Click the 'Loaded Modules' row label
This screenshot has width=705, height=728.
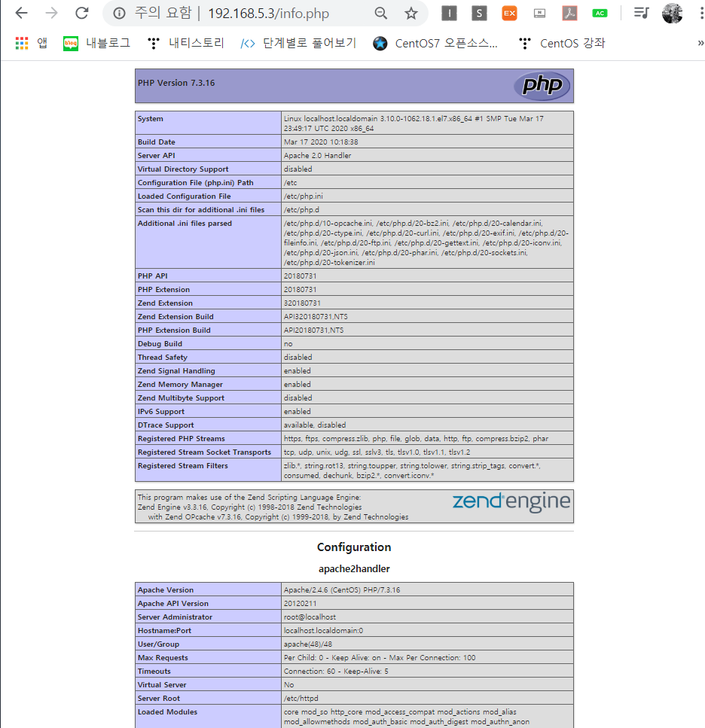tap(167, 711)
